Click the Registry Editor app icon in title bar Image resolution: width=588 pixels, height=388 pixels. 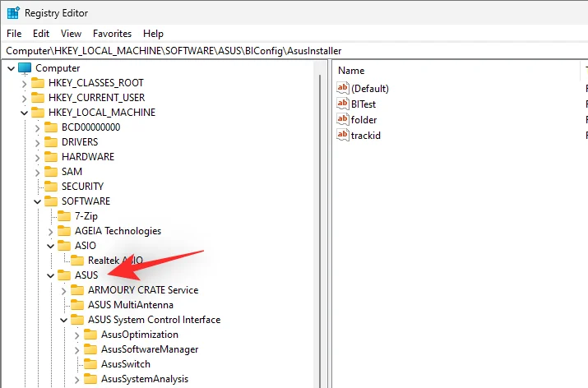pos(13,13)
